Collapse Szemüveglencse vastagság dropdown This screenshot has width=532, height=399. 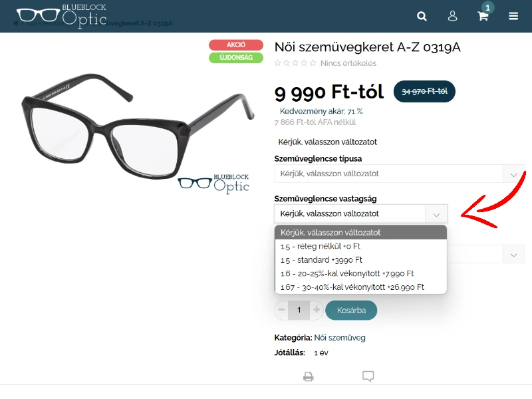[x=361, y=213]
